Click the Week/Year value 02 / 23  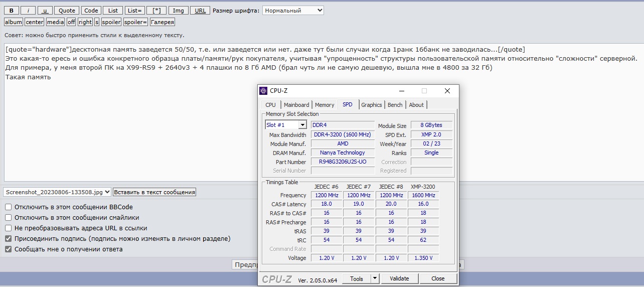point(431,143)
